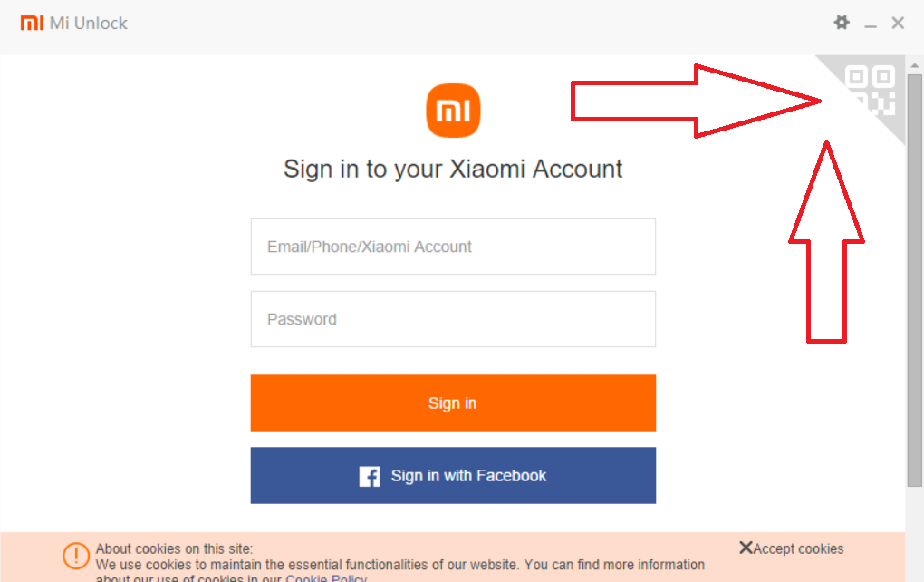Click the "About cookies on this site" text

click(x=175, y=548)
